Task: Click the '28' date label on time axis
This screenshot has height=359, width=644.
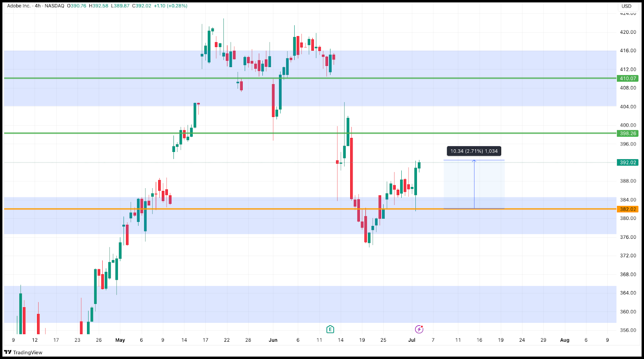Action: pyautogui.click(x=248, y=340)
